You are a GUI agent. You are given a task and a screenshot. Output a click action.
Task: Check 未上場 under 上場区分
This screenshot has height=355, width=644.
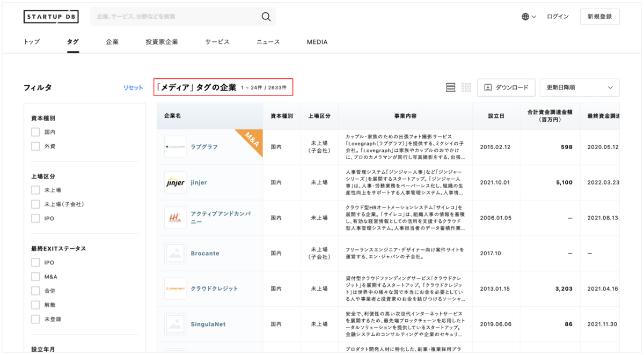35,190
